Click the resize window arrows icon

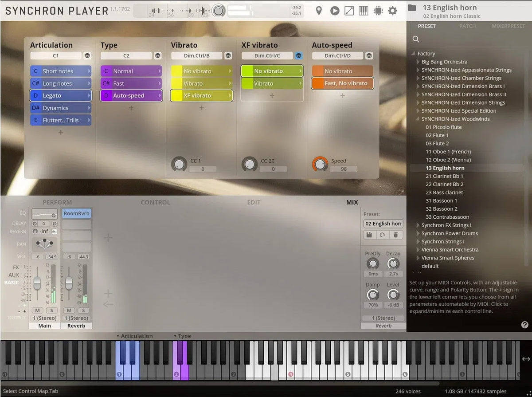349,11
